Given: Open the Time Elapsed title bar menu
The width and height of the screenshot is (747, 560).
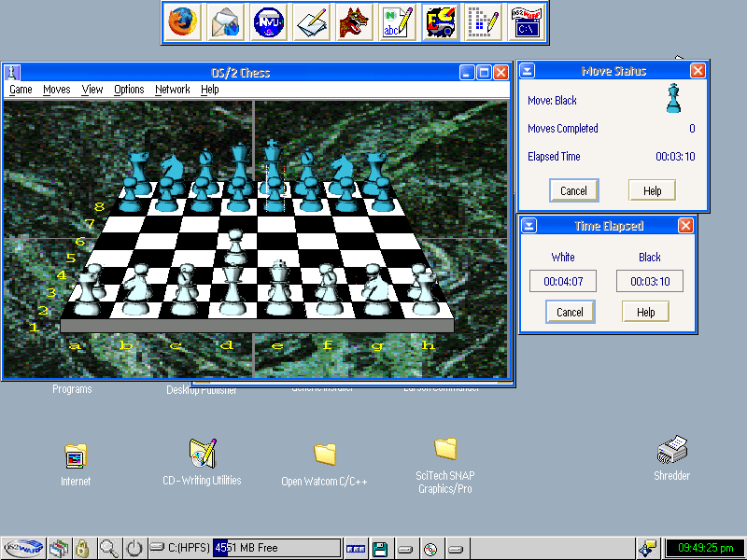Looking at the screenshot, I should pyautogui.click(x=529, y=226).
